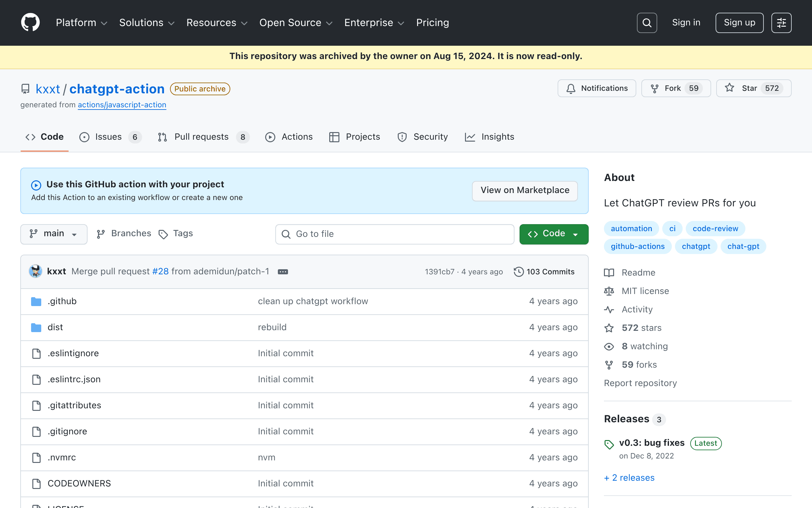Select the automation topic tag
Screen dimensions: 812x508
coord(631,229)
